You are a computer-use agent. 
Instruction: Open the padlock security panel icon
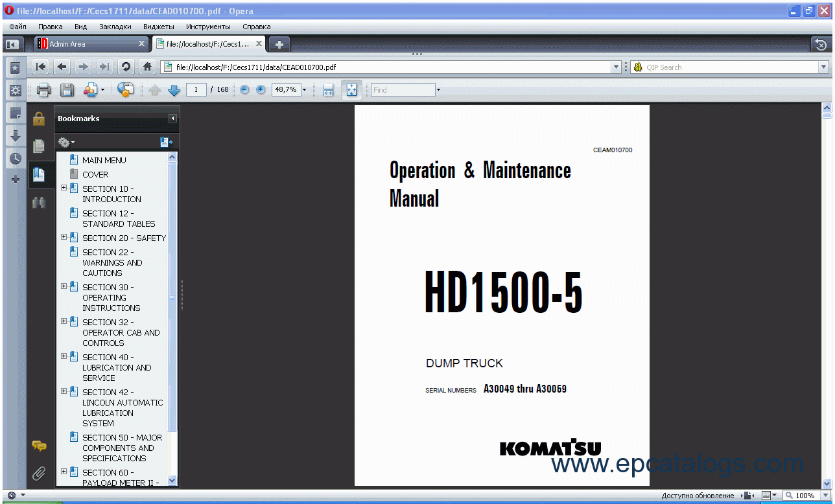tap(39, 119)
